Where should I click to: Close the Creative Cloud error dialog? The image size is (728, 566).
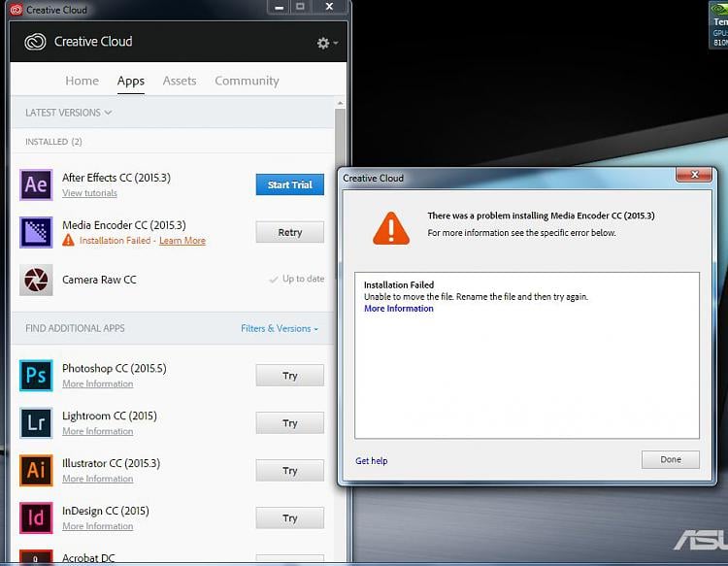(694, 175)
